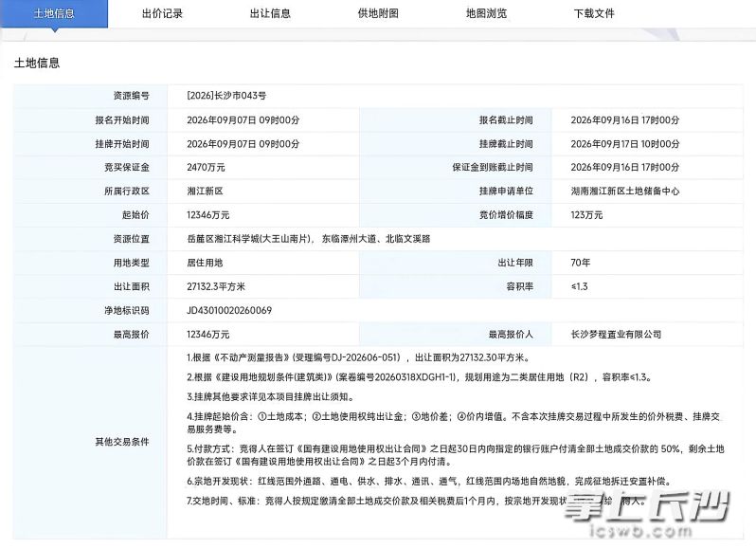Click the 资源编号 label
Screen dimensions: 756x548
(x=131, y=96)
